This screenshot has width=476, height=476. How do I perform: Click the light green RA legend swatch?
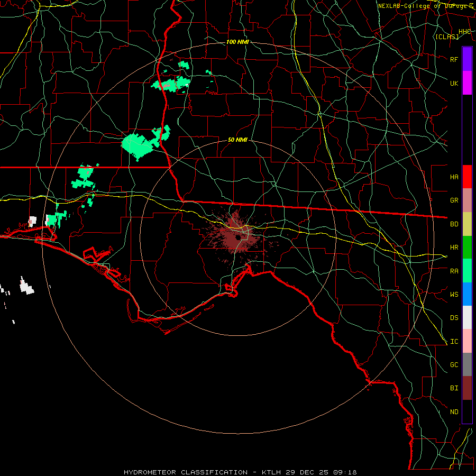tap(467, 271)
